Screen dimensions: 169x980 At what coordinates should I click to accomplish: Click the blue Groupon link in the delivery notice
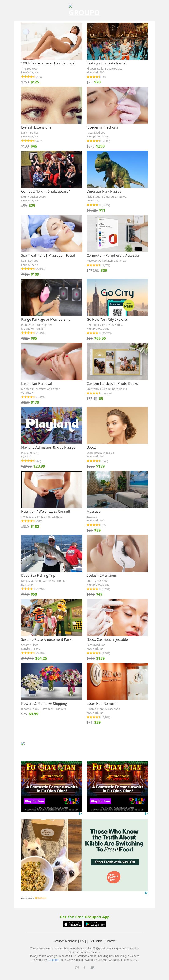53,959
